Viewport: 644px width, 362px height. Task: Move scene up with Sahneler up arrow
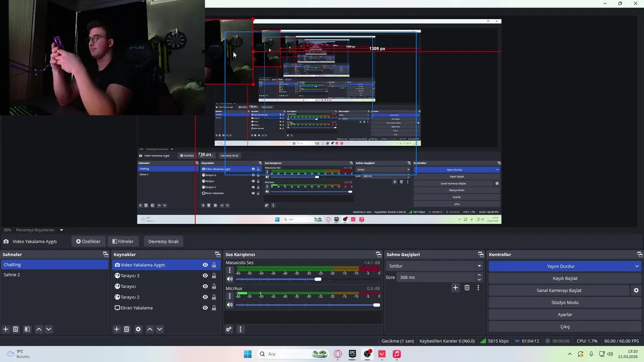[39, 329]
